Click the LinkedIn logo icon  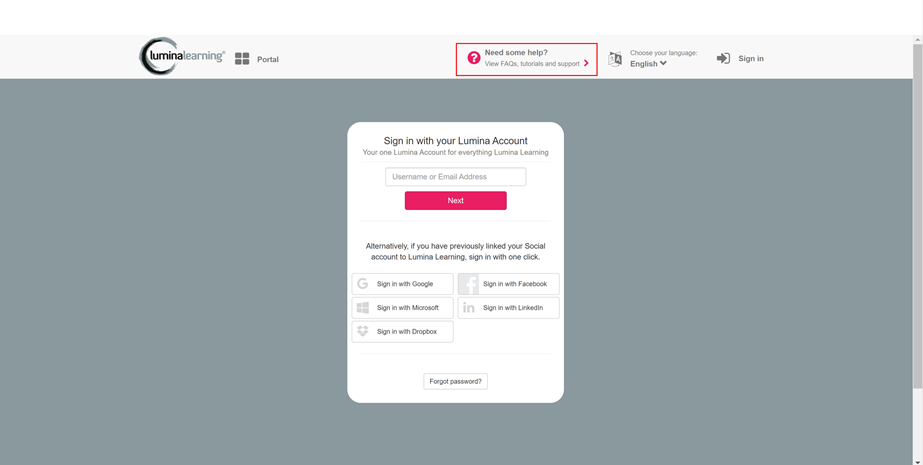(469, 308)
